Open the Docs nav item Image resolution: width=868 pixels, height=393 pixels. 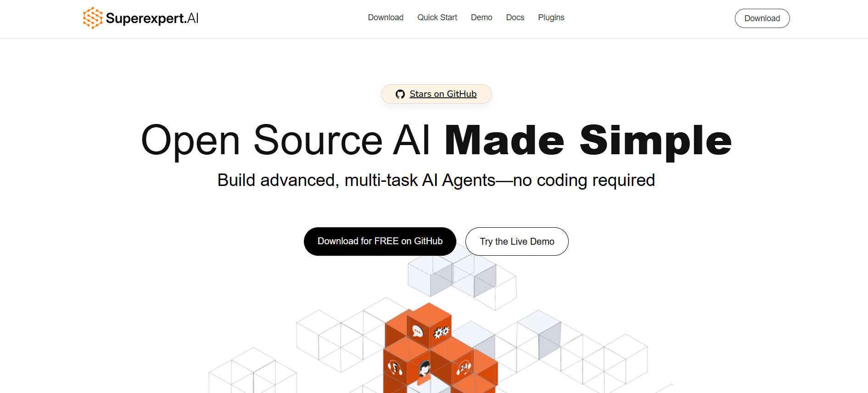(515, 17)
